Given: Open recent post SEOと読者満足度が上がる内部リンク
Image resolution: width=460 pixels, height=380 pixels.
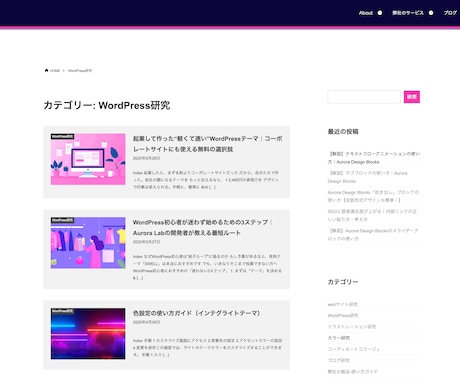Looking at the screenshot, I should click(x=372, y=215).
